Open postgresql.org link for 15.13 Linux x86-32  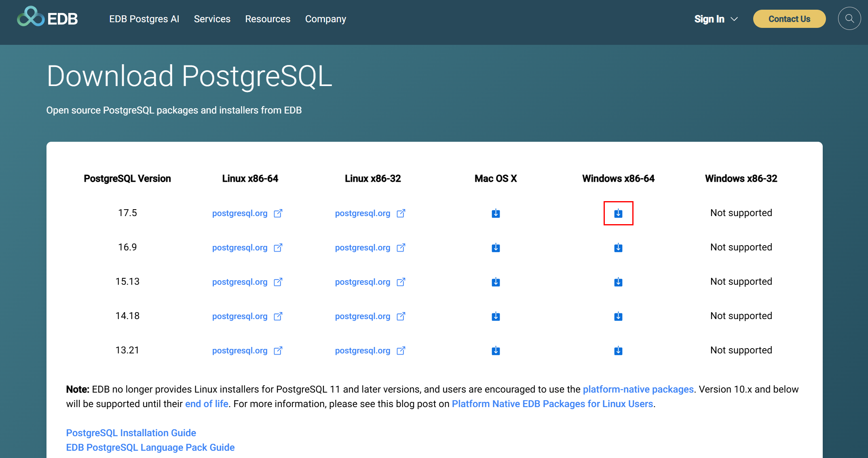tap(370, 282)
